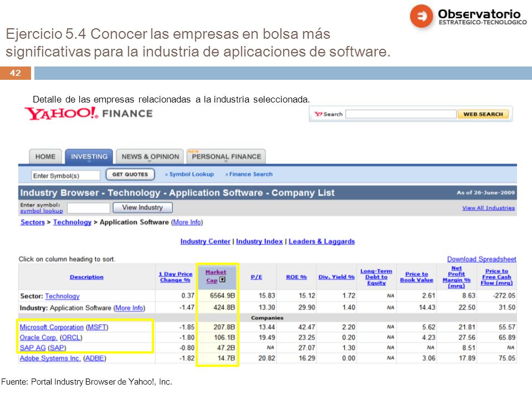Viewport: 532px width, 399px height.
Task: Select the 106.1B market cap cell
Action: point(224,337)
